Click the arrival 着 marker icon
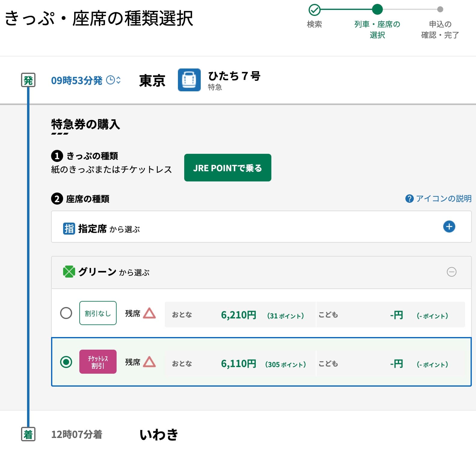Screen dimensions: 476x456 click(28, 434)
